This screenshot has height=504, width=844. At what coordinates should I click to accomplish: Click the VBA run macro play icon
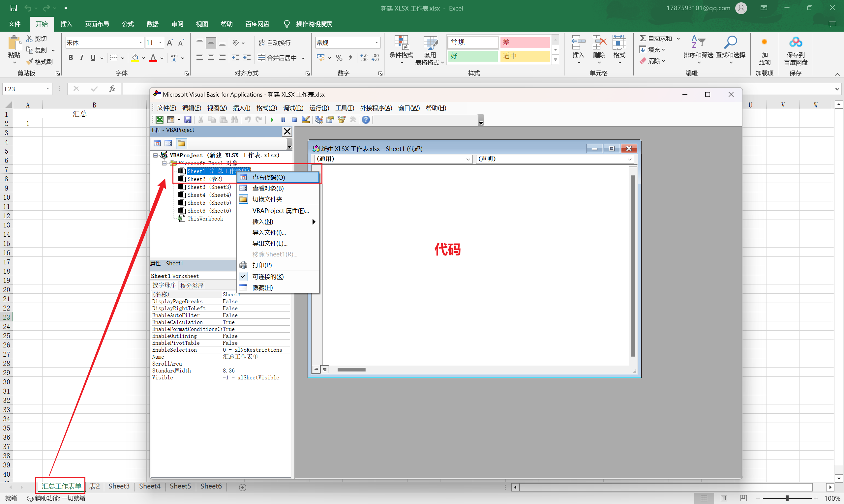pyautogui.click(x=272, y=120)
